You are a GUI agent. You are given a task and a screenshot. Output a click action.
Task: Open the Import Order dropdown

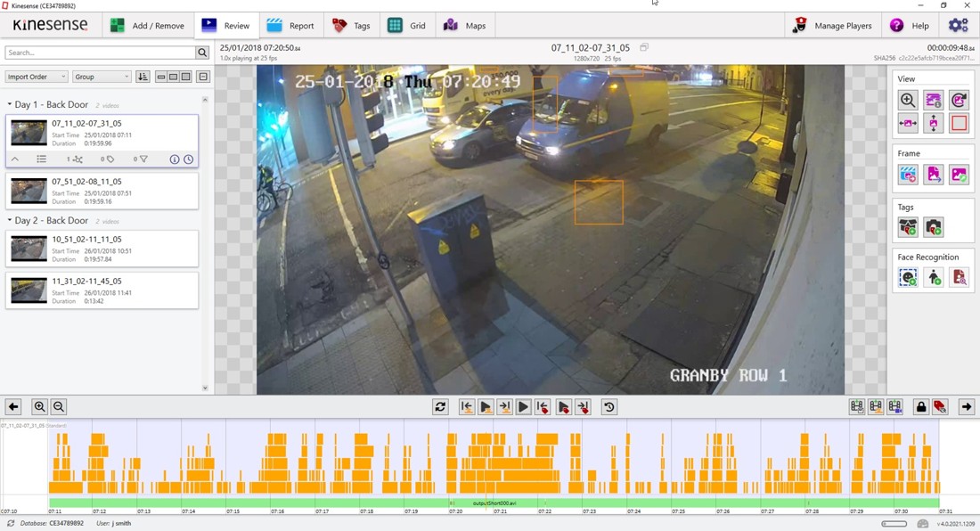[x=37, y=77]
